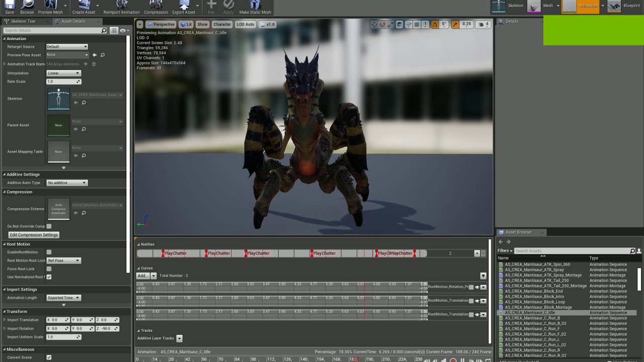Toggle the Force Root Lock checkbox

pyautogui.click(x=49, y=269)
